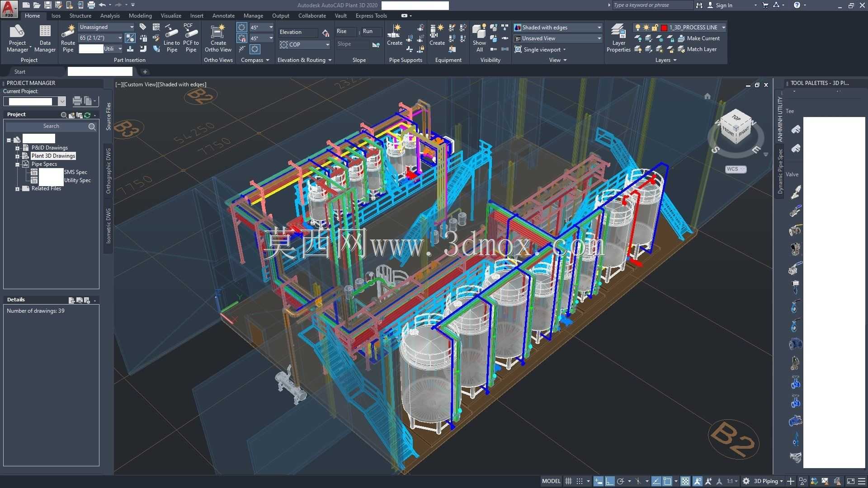The image size is (868, 488).
Task: Switch to the Isos ribbon tab
Action: click(x=56, y=16)
